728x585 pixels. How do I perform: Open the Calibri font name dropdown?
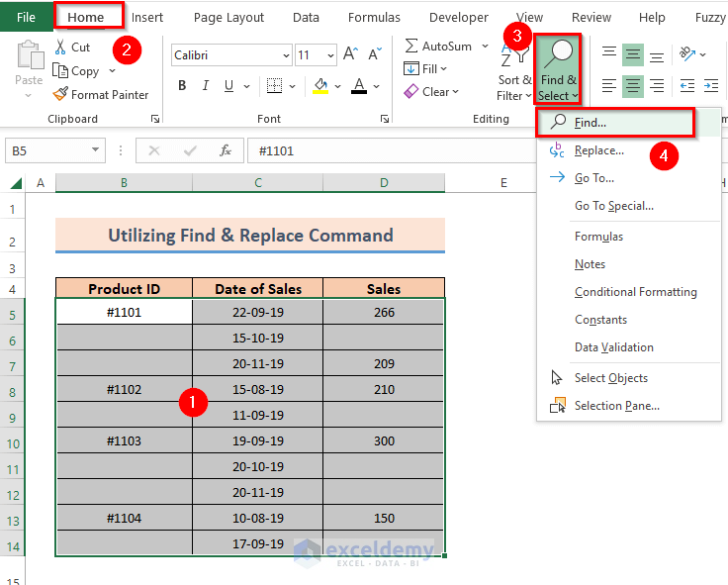(286, 55)
